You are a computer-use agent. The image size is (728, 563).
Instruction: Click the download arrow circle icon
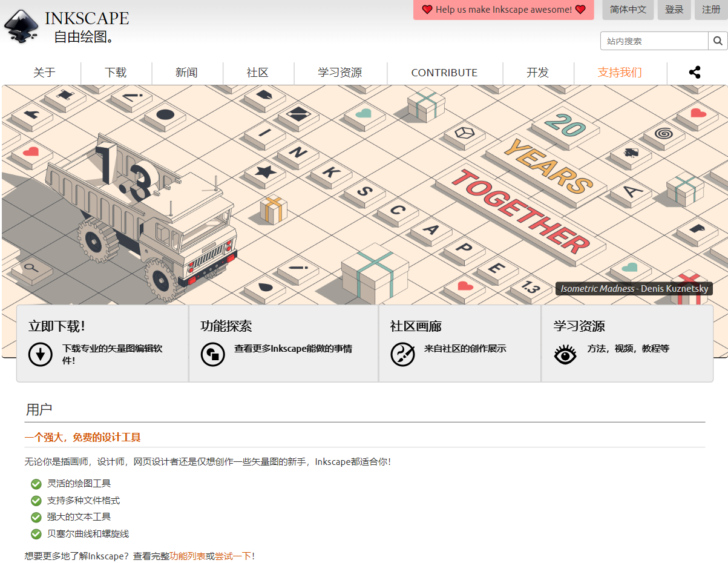point(41,354)
